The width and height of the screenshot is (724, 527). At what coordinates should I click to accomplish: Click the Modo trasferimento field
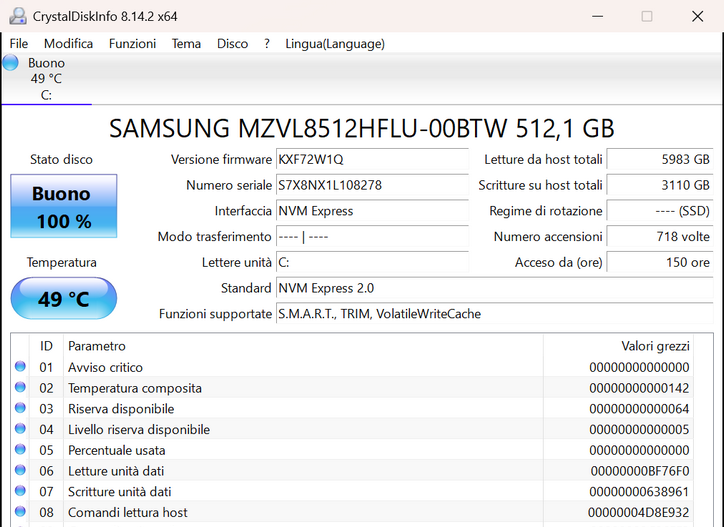click(372, 237)
